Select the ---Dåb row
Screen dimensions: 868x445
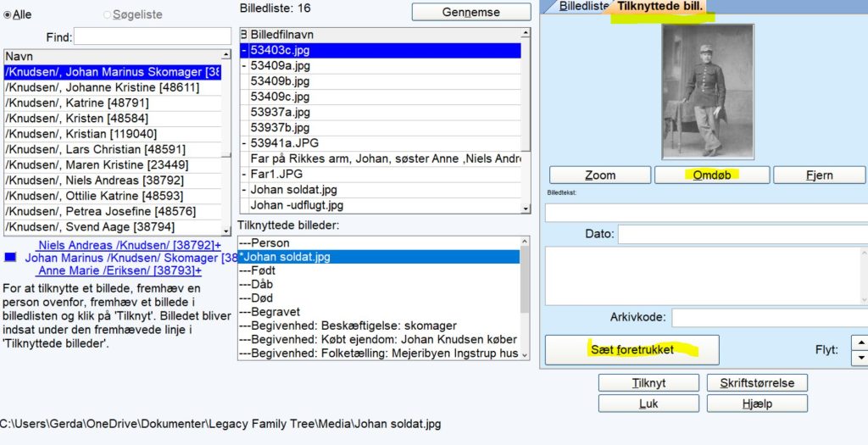[x=379, y=285]
